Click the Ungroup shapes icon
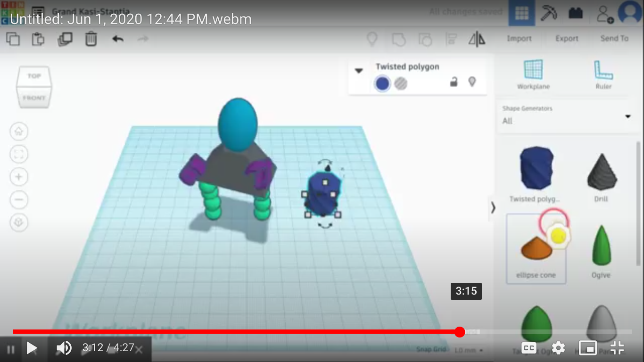The width and height of the screenshot is (644, 362). tap(425, 39)
